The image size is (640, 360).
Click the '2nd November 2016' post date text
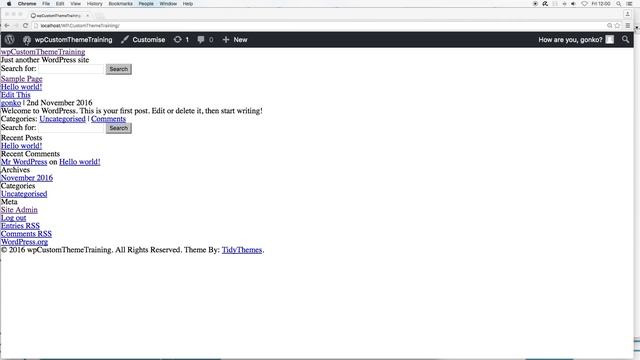59,103
